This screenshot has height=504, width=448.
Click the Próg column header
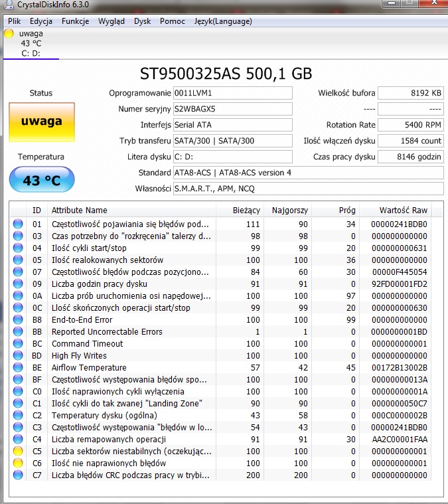336,210
